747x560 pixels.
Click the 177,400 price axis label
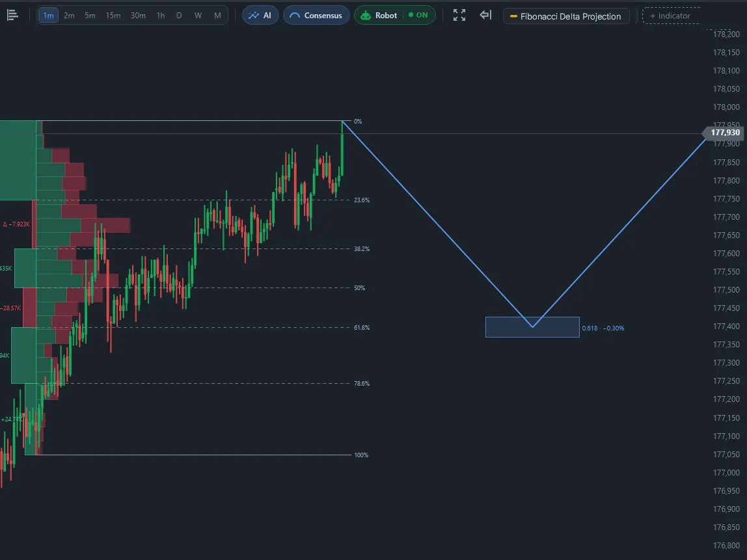click(726, 327)
